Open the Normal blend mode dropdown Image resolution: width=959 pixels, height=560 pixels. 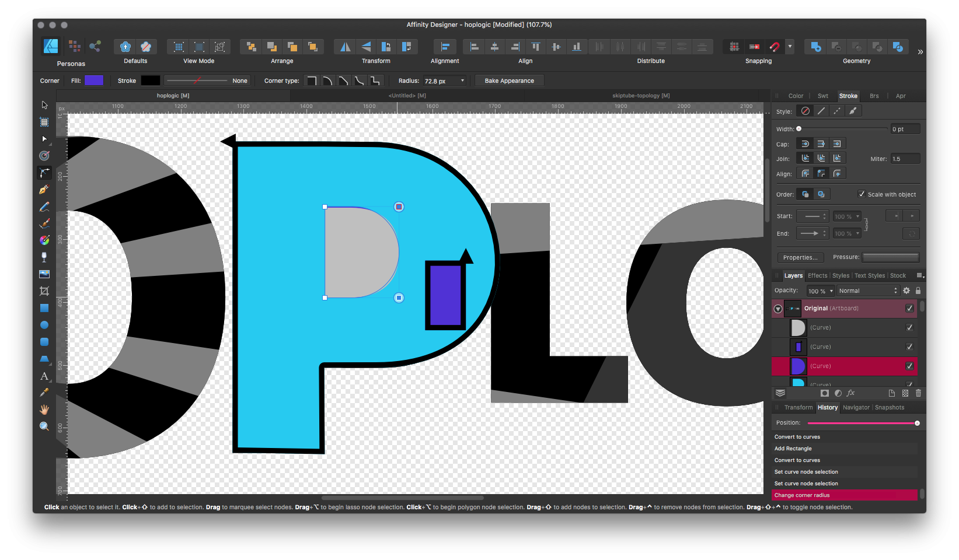click(868, 290)
